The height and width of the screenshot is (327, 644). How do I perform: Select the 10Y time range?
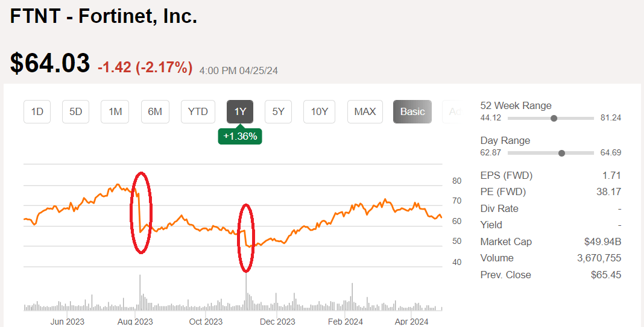coord(319,111)
